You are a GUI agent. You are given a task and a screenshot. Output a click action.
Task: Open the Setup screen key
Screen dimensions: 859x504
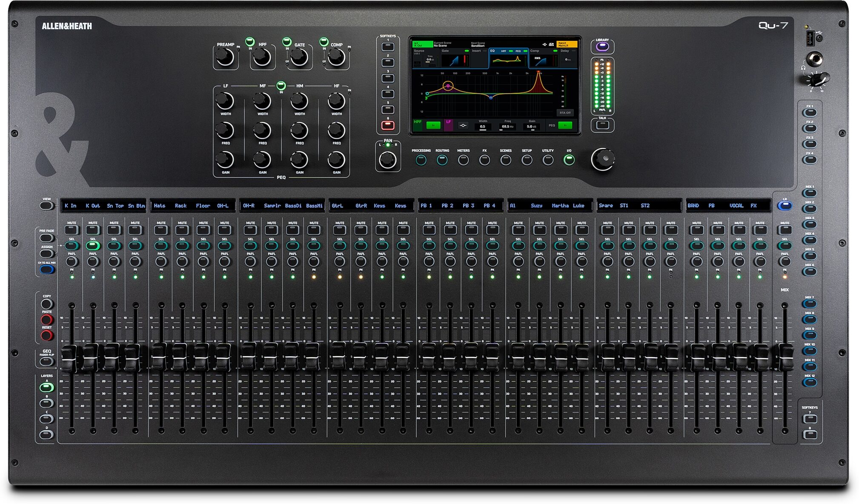[527, 160]
